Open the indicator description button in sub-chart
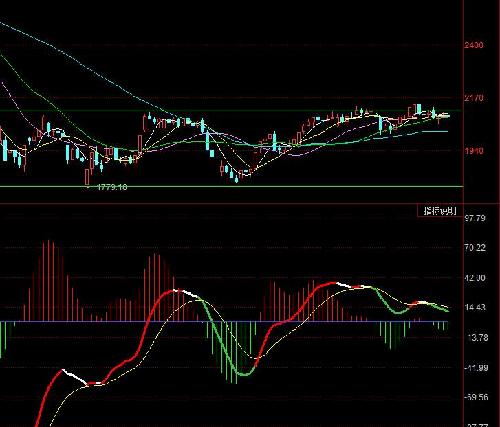This screenshot has width=500, height=427. coord(440,211)
